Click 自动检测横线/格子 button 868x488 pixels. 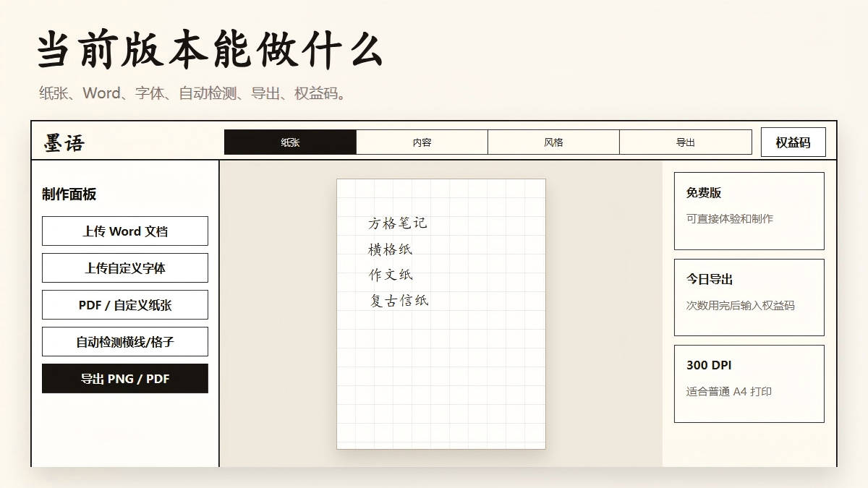[125, 342]
